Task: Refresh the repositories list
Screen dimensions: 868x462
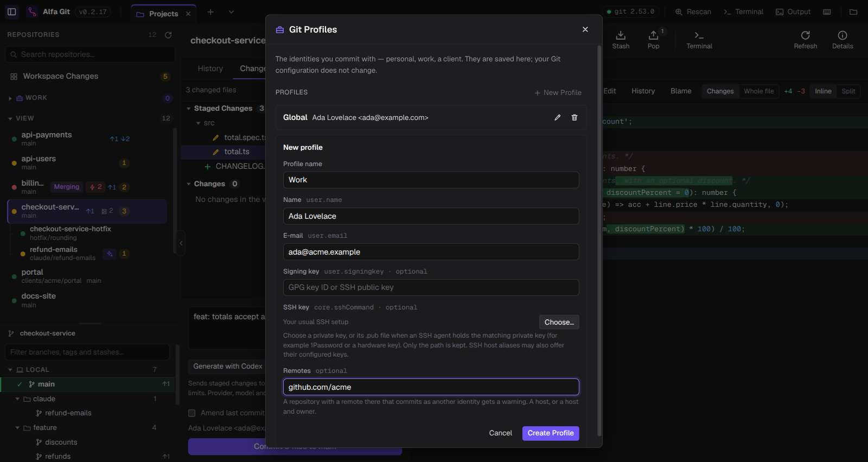Action: [x=168, y=35]
